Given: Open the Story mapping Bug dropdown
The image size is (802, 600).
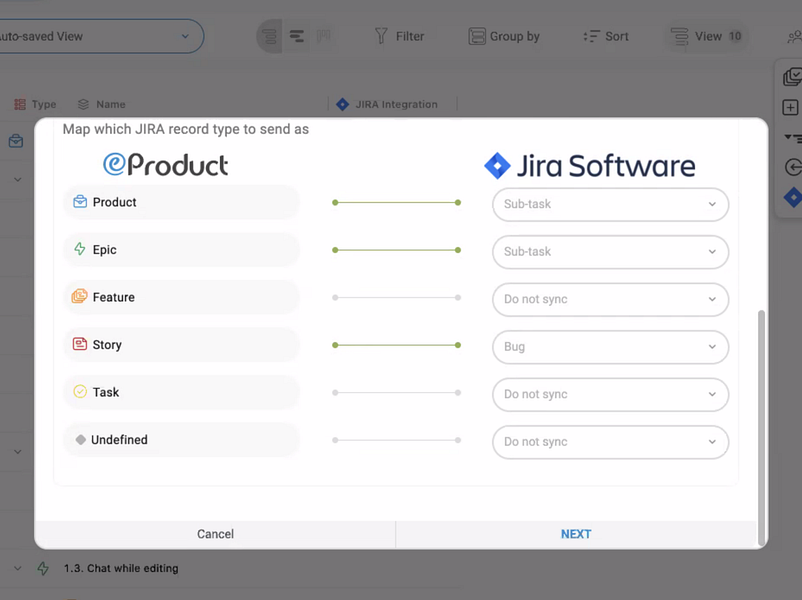Looking at the screenshot, I should click(610, 347).
